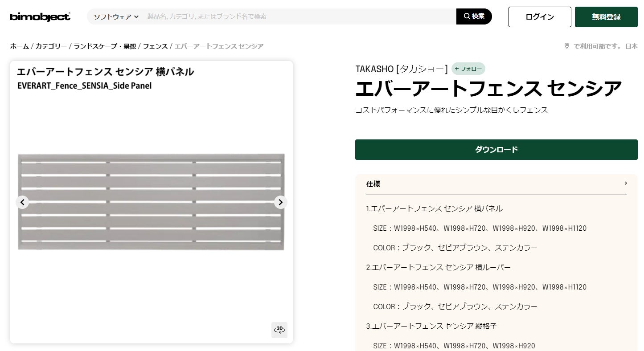
Task: Open the カテゴリー breadcrumb link
Action: 51,46
